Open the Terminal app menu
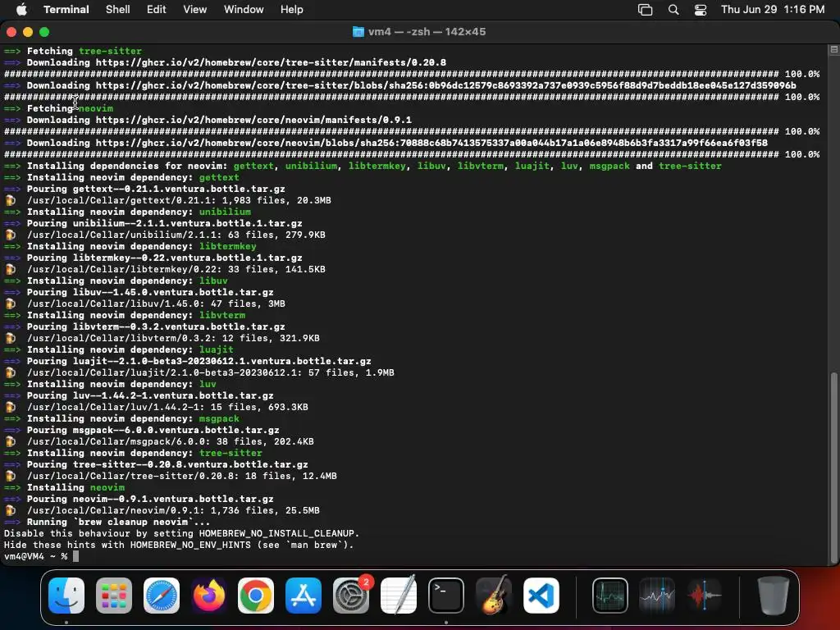The height and width of the screenshot is (630, 840). [66, 10]
